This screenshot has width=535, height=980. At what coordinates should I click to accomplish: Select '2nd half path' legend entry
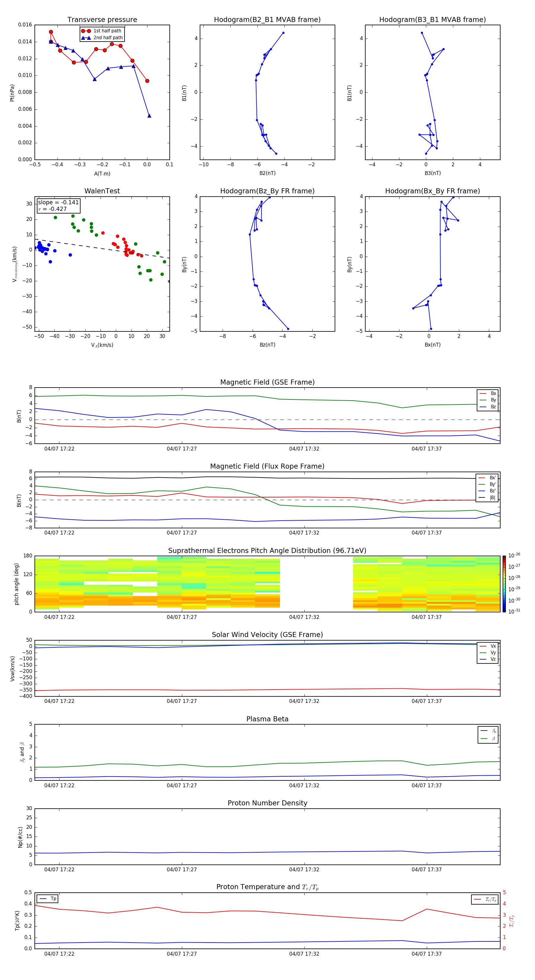point(102,38)
